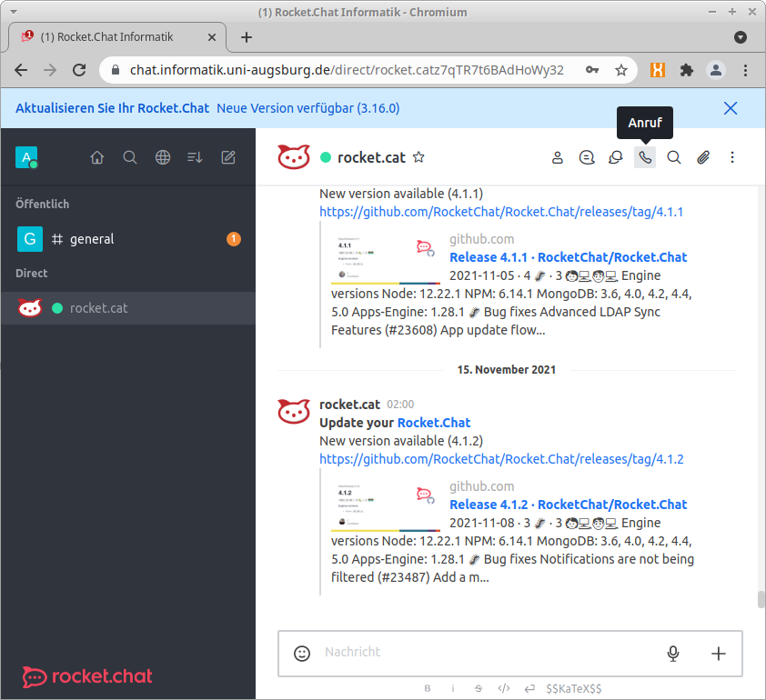The height and width of the screenshot is (700, 766).
Task: Go back with browser back arrow
Action: [21, 70]
